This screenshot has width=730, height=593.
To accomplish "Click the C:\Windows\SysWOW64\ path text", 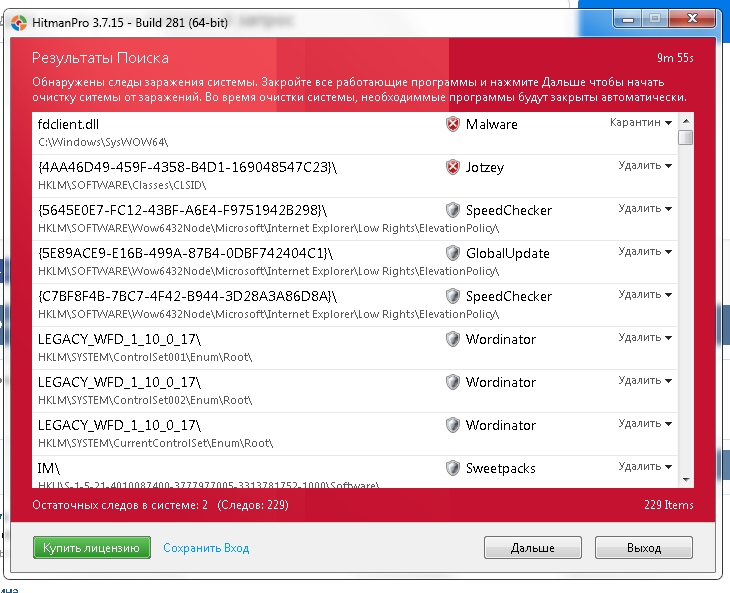I will pyautogui.click(x=103, y=142).
